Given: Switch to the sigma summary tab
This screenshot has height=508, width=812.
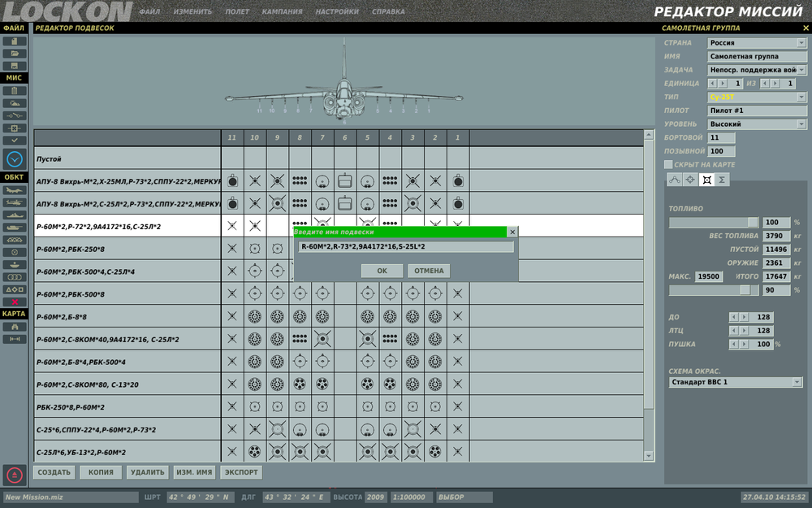Looking at the screenshot, I should [x=721, y=180].
